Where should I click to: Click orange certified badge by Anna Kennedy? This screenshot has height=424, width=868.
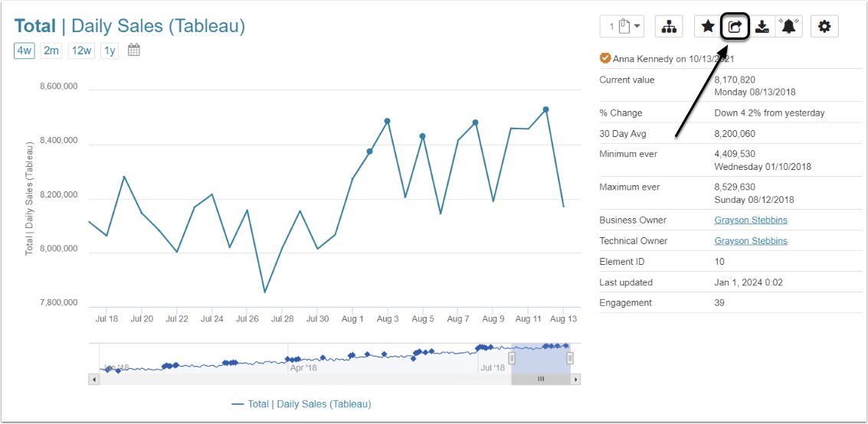click(x=605, y=58)
